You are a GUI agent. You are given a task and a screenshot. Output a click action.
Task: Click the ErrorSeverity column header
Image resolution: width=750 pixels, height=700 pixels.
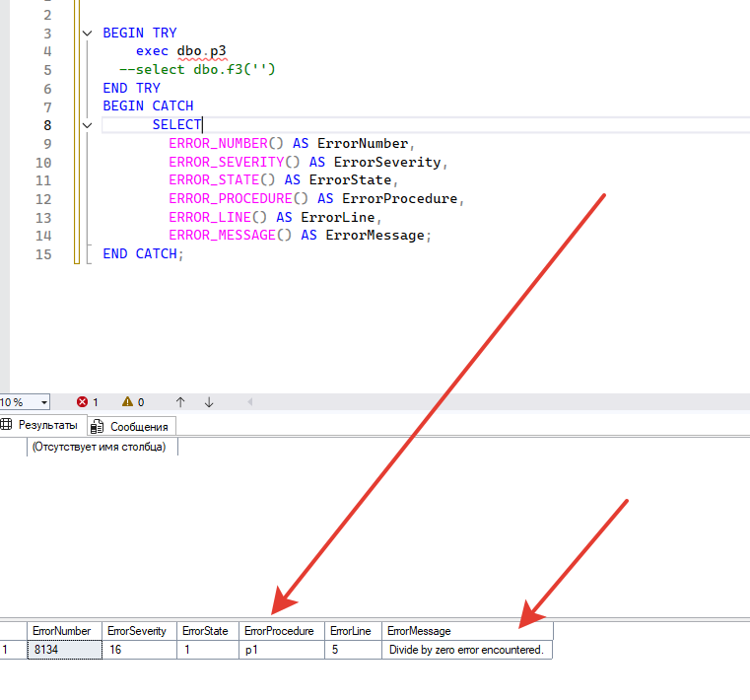[x=138, y=631]
